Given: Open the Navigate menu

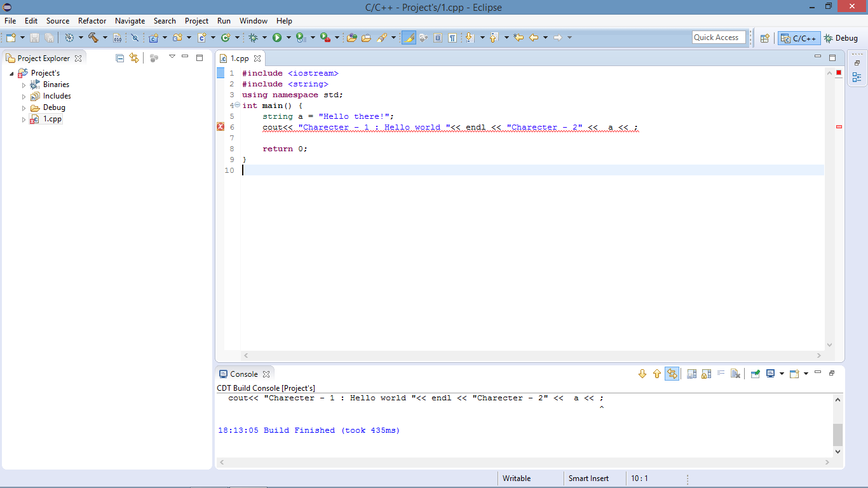Looking at the screenshot, I should (130, 21).
